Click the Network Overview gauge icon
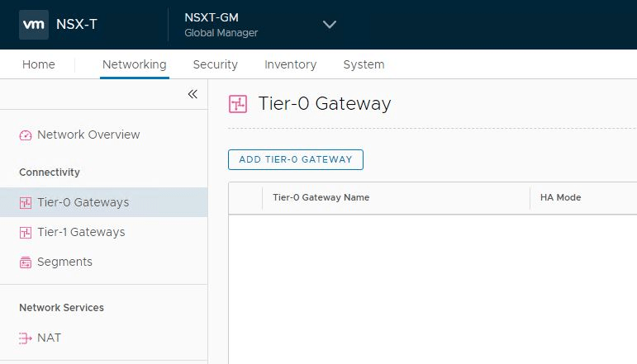 click(x=25, y=135)
